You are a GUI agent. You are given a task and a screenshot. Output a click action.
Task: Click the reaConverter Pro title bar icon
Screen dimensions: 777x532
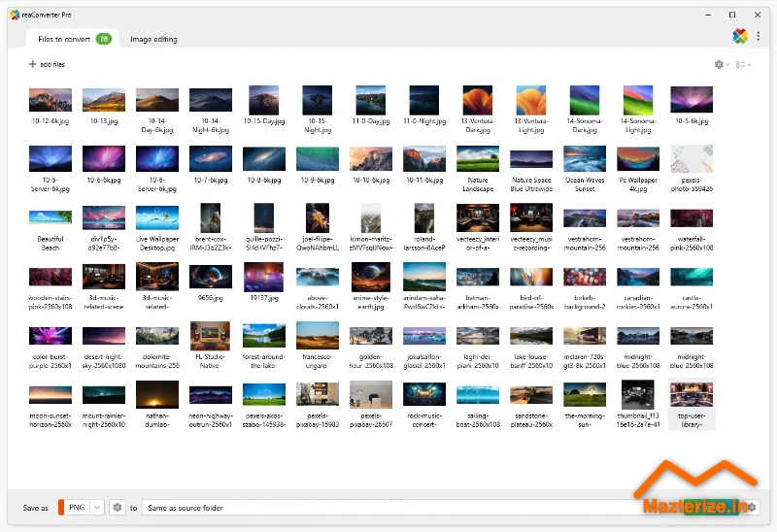point(16,14)
